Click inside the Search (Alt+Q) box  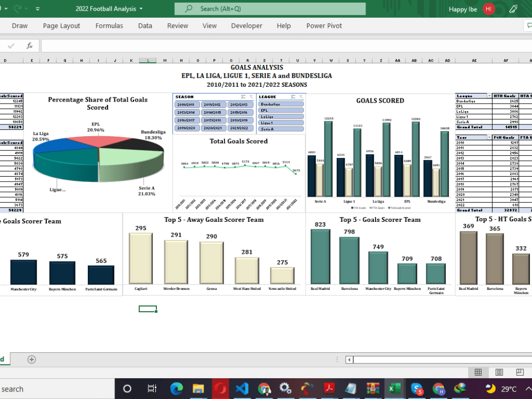[x=270, y=9]
